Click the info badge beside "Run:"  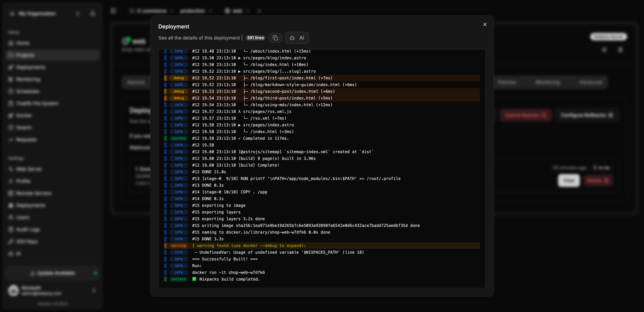[179, 266]
